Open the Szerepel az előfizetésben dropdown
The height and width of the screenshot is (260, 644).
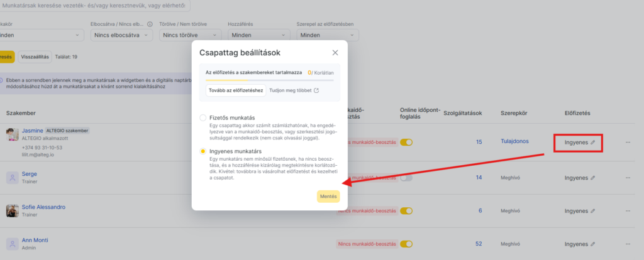point(327,35)
